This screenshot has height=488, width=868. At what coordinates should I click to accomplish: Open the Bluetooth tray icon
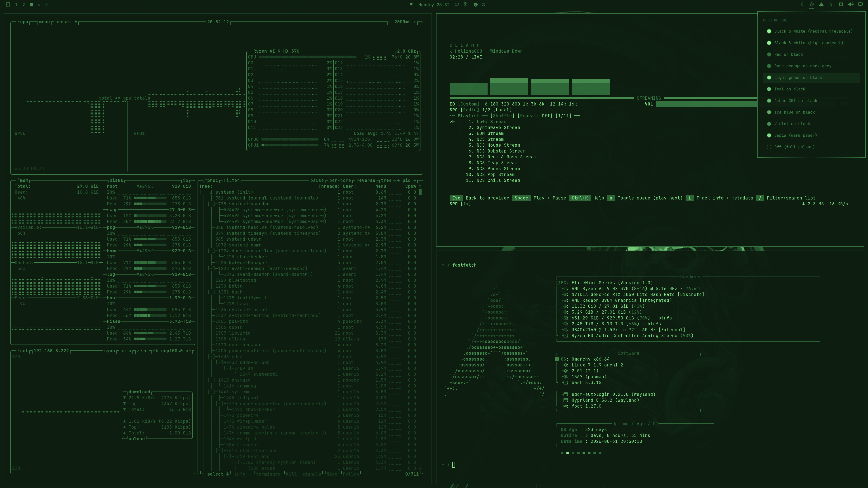point(831,5)
